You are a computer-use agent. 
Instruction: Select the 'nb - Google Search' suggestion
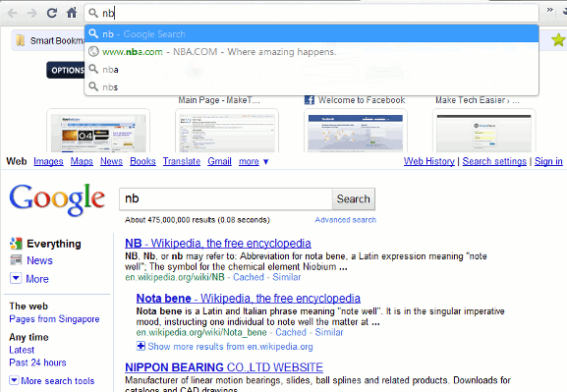click(312, 34)
